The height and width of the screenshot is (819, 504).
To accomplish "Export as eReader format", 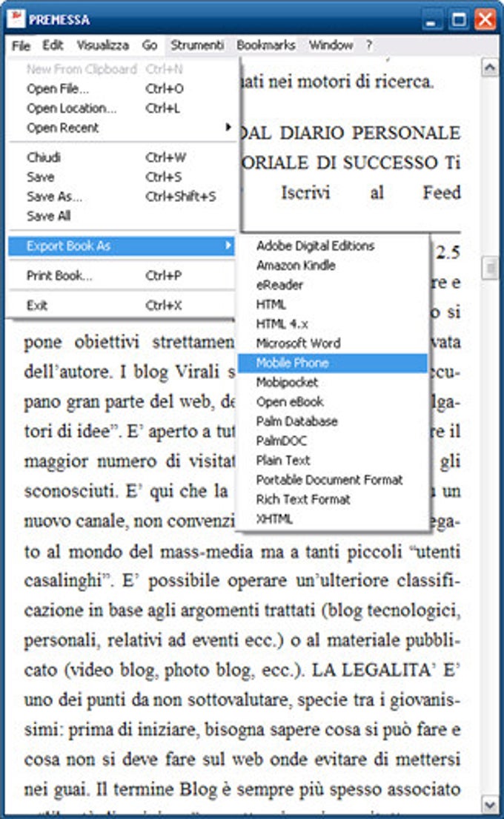I will click(x=332, y=285).
